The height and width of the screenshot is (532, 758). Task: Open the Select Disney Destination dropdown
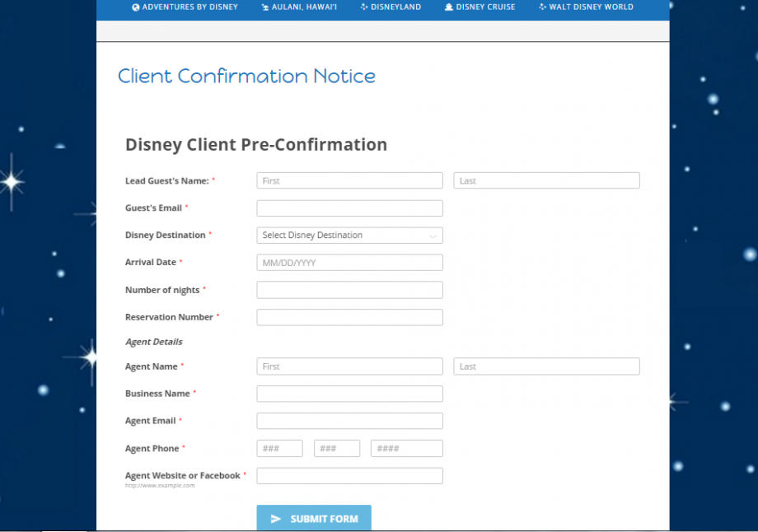click(x=349, y=236)
